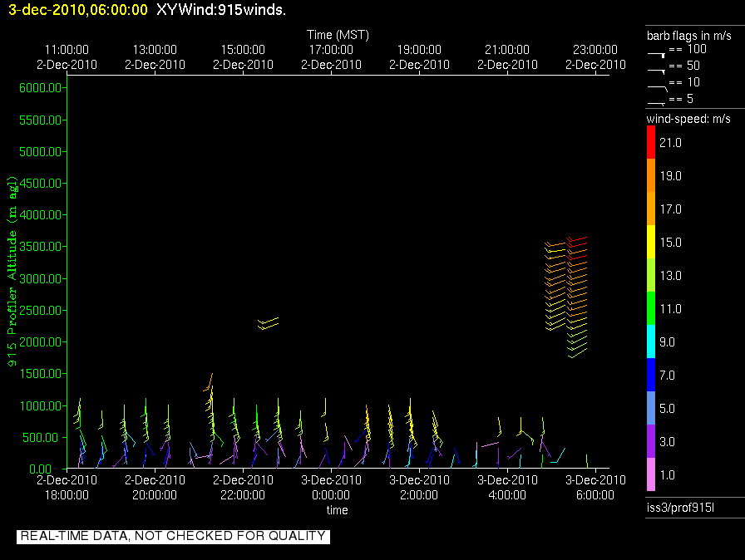Viewport: 745px width, 560px height.
Task: Click the 'time' bottom axis label
Action: 338,510
